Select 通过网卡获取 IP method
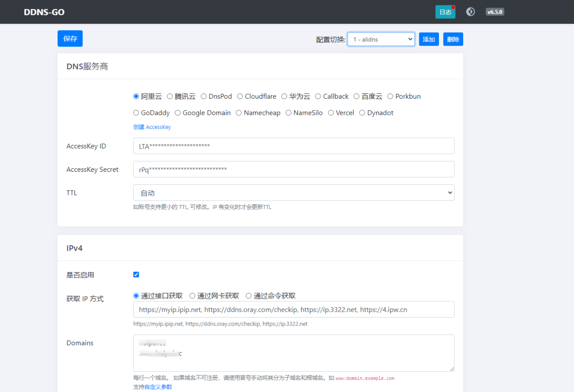 pyautogui.click(x=192, y=296)
